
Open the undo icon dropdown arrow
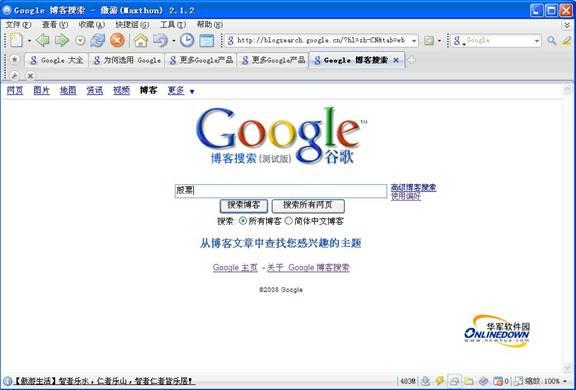point(174,41)
